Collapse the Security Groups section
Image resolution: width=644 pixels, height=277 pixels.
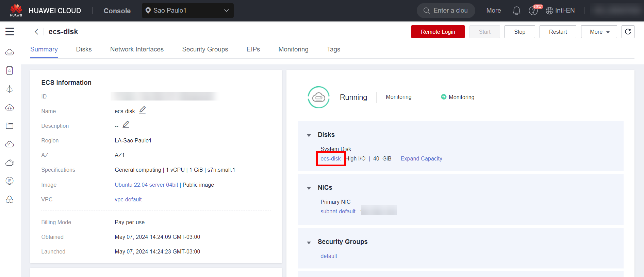(309, 243)
